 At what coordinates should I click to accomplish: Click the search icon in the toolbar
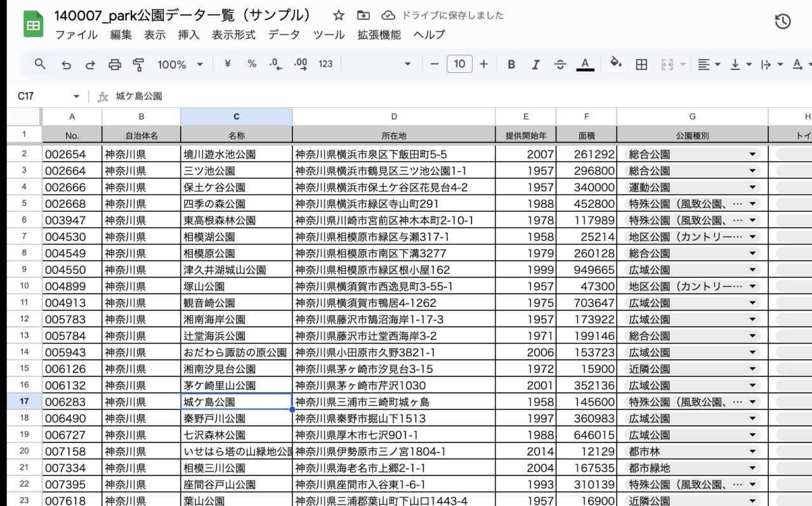coord(40,64)
